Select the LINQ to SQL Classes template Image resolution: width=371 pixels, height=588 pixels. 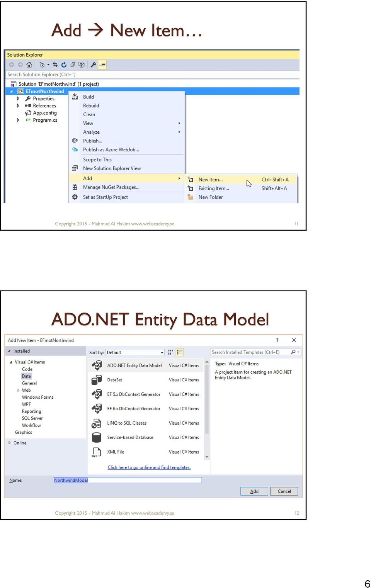point(146,423)
